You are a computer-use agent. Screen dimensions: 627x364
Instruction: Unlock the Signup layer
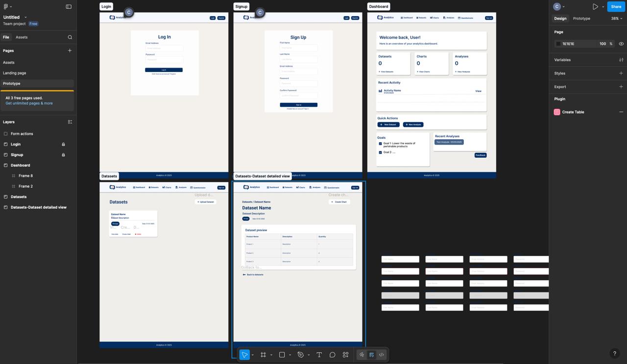coord(63,155)
